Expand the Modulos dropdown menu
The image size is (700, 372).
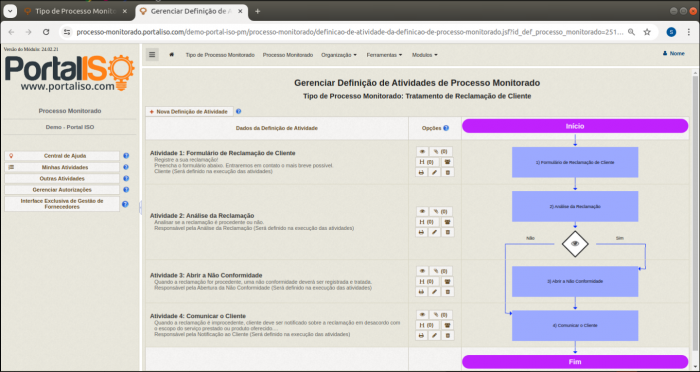click(425, 55)
